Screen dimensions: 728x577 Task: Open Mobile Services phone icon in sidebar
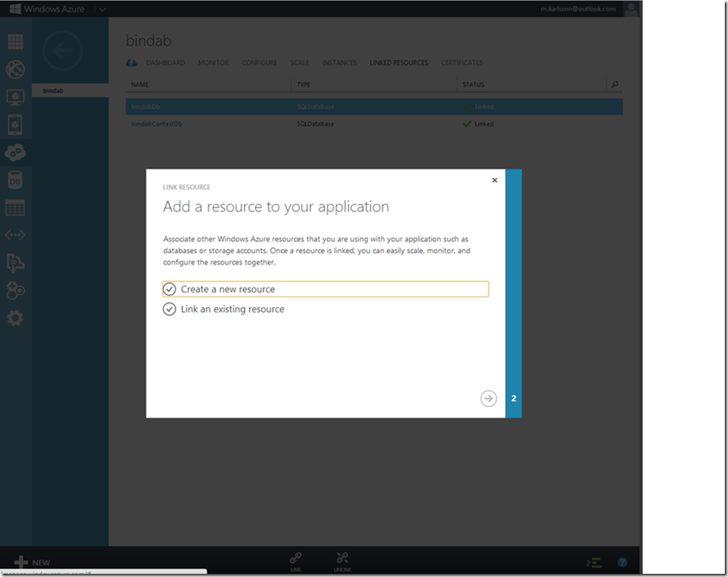(15, 125)
